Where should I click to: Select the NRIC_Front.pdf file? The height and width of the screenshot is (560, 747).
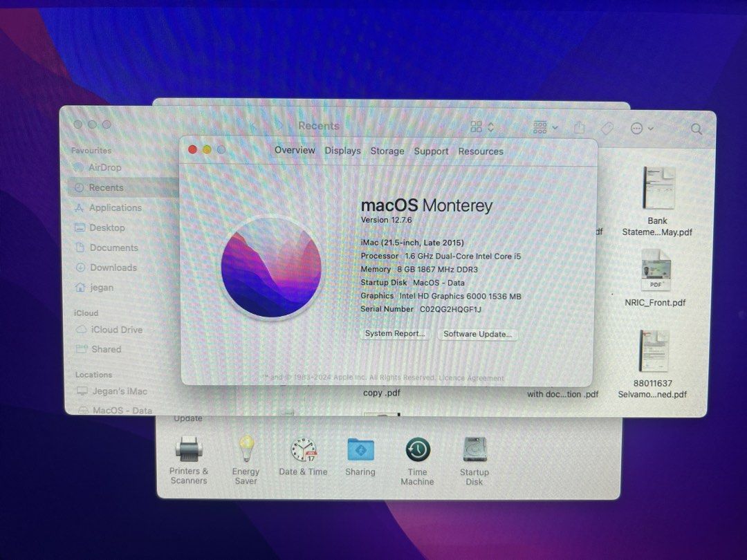[656, 279]
